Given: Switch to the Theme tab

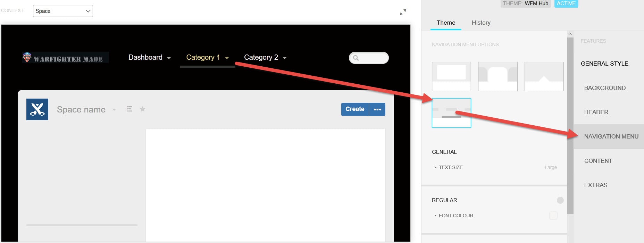Looking at the screenshot, I should point(446,23).
